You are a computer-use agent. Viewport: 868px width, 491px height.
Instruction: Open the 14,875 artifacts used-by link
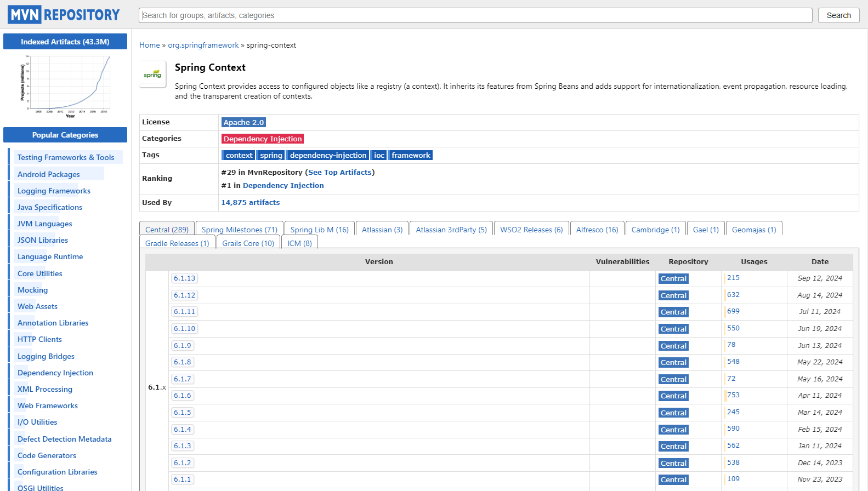[251, 203]
